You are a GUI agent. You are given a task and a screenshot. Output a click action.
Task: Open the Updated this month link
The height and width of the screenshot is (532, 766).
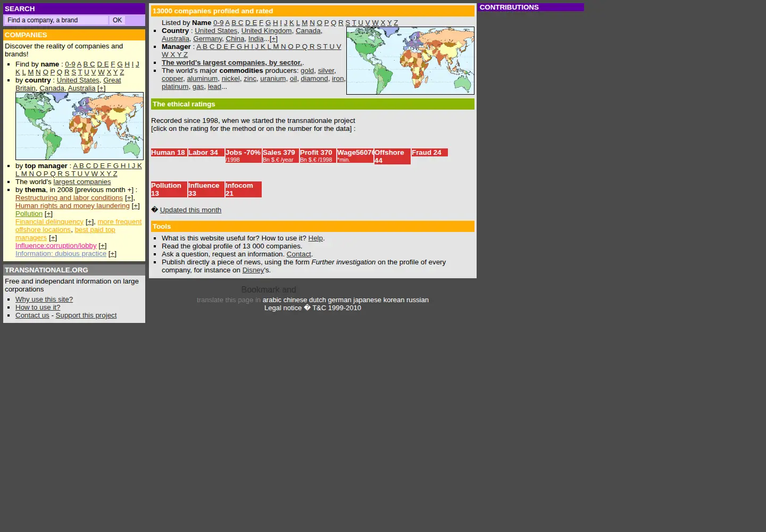click(190, 210)
